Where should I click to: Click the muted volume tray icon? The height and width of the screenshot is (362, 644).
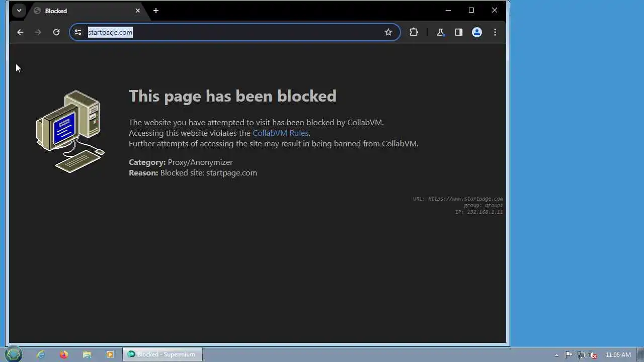click(593, 355)
